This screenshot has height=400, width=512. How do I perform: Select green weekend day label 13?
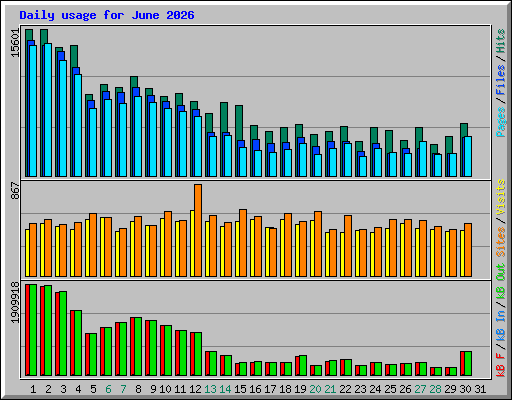click(210, 389)
